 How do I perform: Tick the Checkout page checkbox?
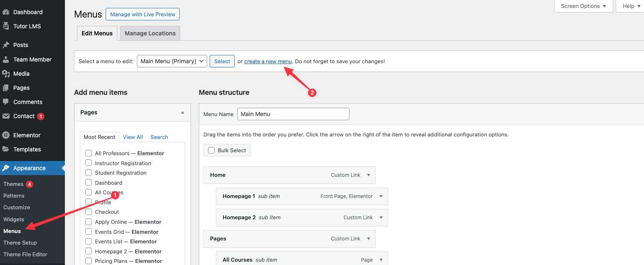(89, 212)
